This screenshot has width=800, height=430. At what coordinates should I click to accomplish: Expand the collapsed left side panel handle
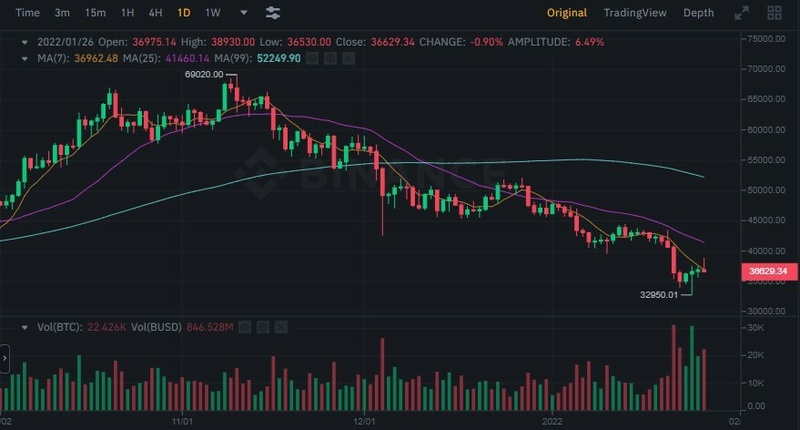[4, 357]
